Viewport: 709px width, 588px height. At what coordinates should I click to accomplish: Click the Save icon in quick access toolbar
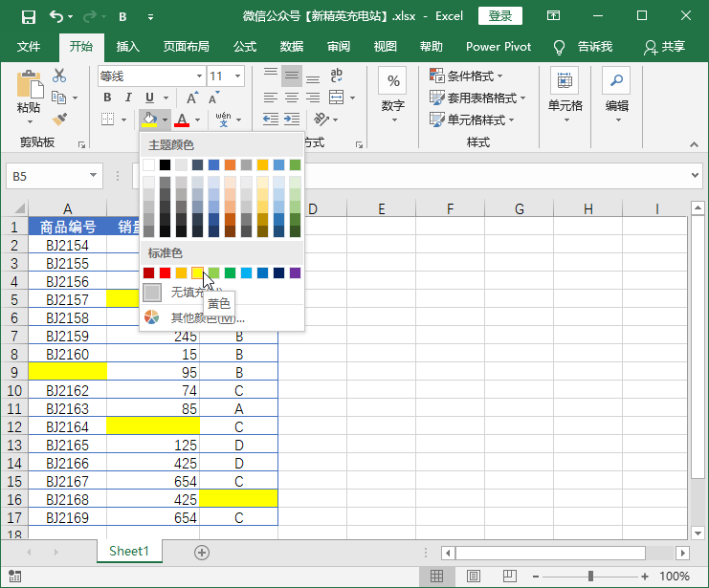[x=28, y=16]
